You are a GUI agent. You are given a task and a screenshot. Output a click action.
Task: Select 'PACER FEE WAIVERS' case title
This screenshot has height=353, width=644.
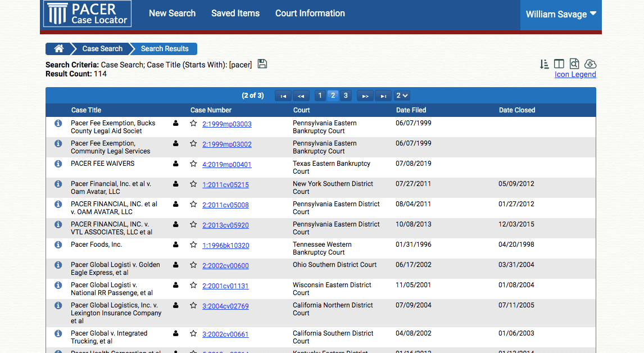[103, 164]
